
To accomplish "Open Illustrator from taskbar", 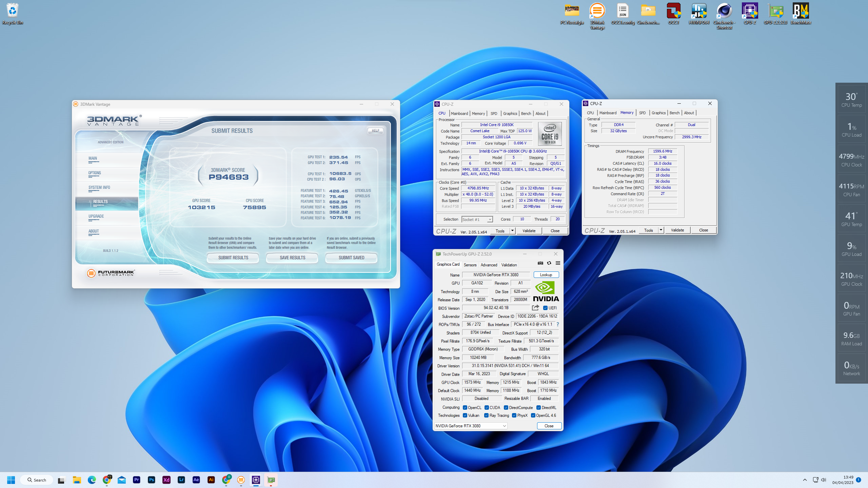I will (211, 480).
